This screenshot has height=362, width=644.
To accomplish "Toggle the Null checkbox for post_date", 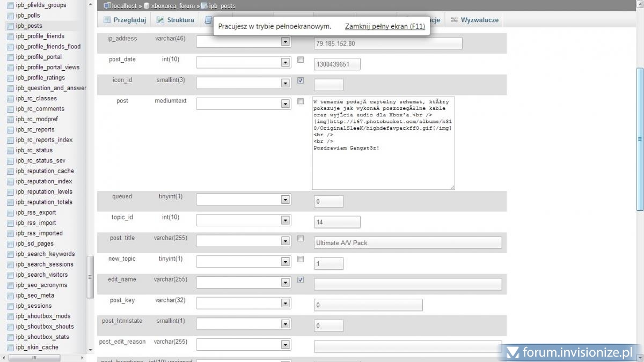I will (301, 60).
